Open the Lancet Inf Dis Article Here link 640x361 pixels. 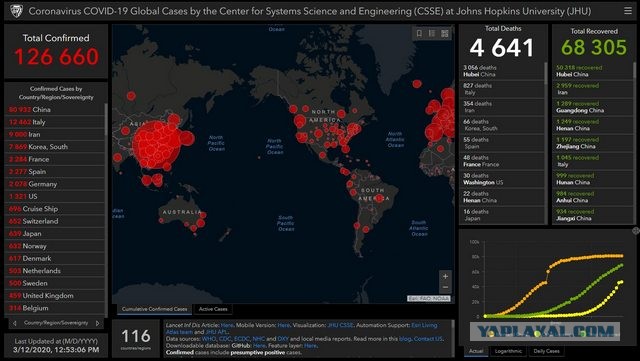pyautogui.click(x=227, y=325)
